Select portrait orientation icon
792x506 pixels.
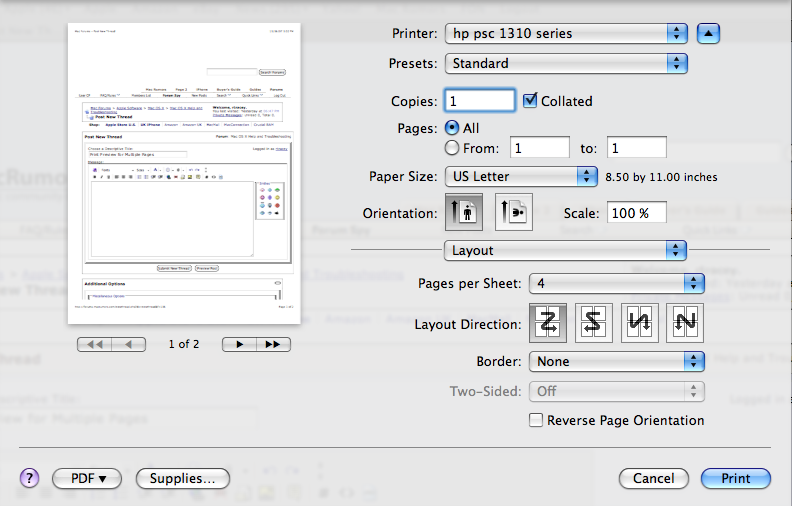(x=464, y=212)
